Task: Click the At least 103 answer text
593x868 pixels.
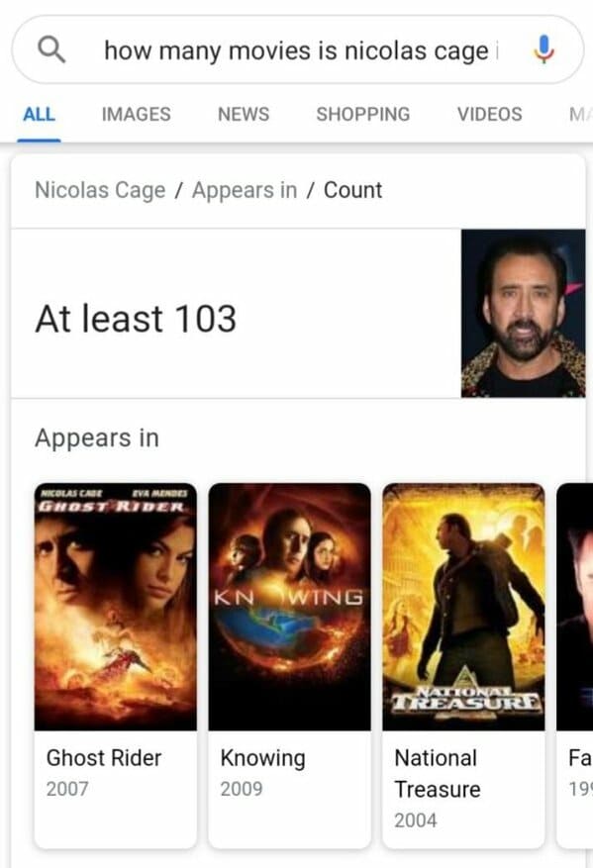Action: 137,319
